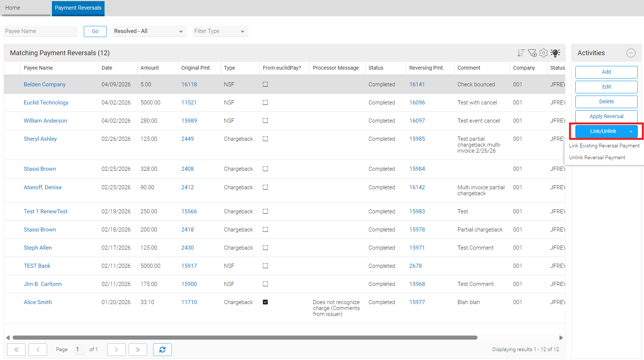Open Sheryl Ashley payee link
The height and width of the screenshot is (360, 644).
(40, 139)
